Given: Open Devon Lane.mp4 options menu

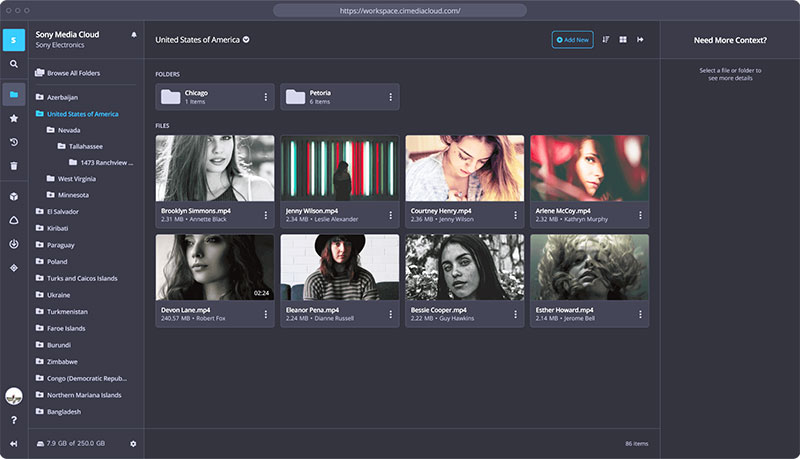Looking at the screenshot, I should [265, 315].
